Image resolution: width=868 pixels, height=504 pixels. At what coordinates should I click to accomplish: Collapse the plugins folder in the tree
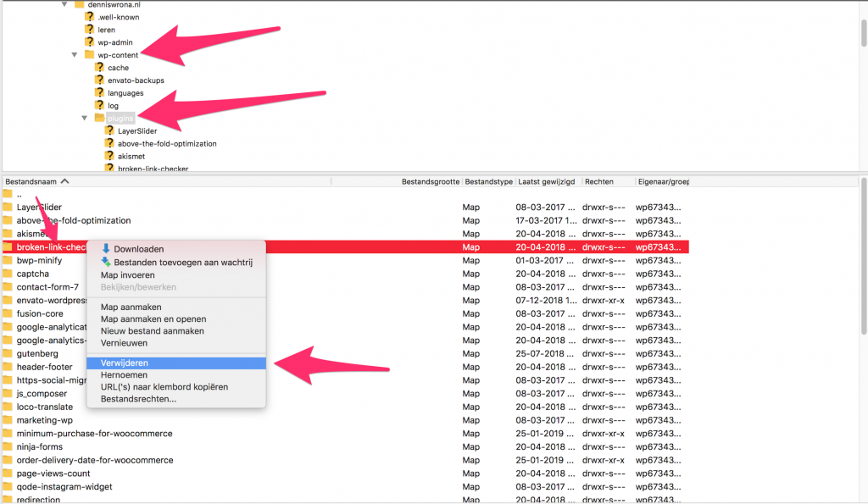tap(86, 118)
